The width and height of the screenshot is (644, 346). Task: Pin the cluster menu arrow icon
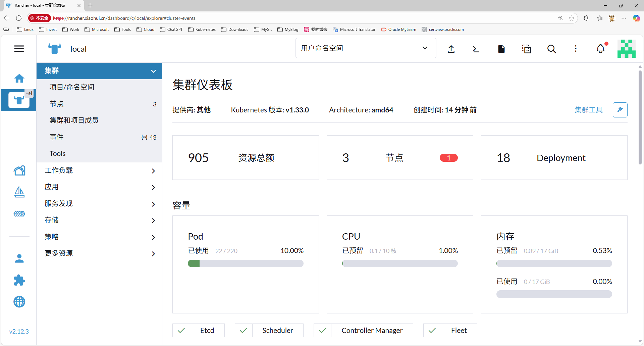click(x=30, y=93)
